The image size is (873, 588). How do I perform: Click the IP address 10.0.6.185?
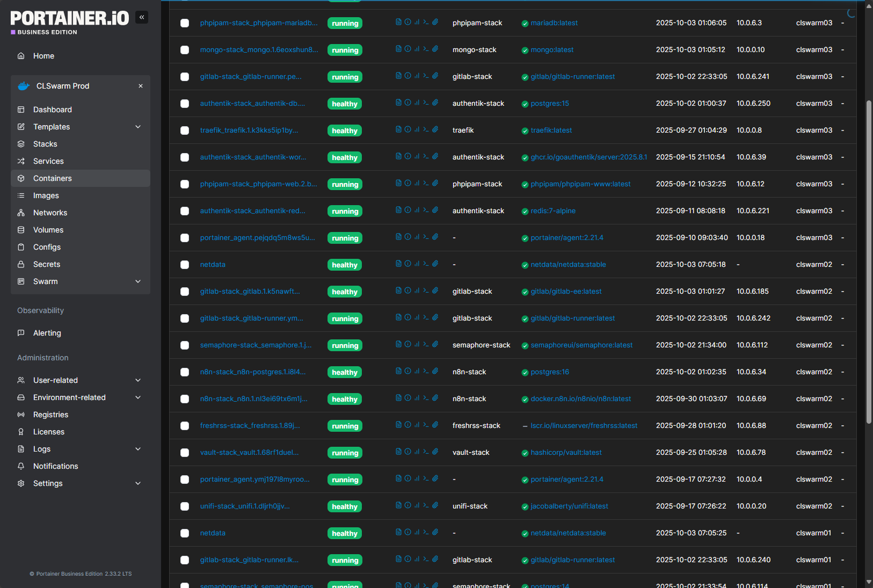753,291
